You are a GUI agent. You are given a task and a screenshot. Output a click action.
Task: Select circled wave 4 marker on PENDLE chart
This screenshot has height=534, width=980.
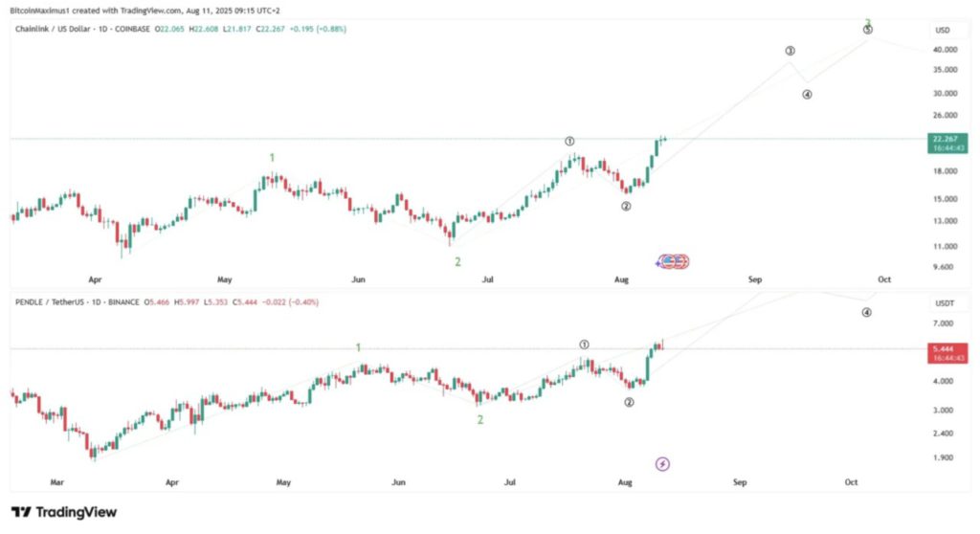[866, 313]
